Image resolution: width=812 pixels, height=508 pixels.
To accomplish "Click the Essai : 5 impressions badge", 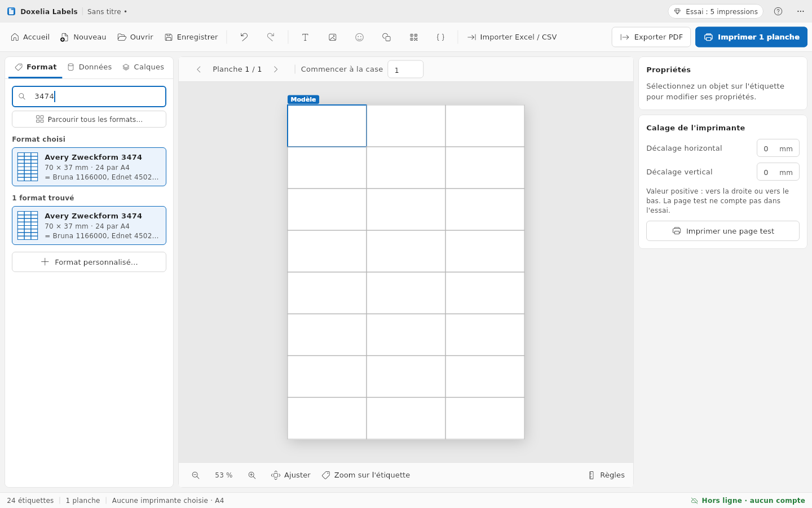I will click(x=716, y=11).
